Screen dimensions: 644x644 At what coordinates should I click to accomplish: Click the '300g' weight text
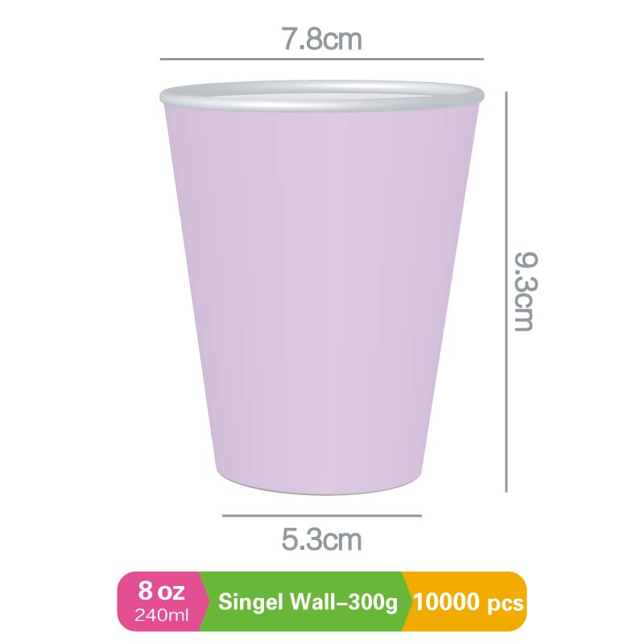point(372,603)
